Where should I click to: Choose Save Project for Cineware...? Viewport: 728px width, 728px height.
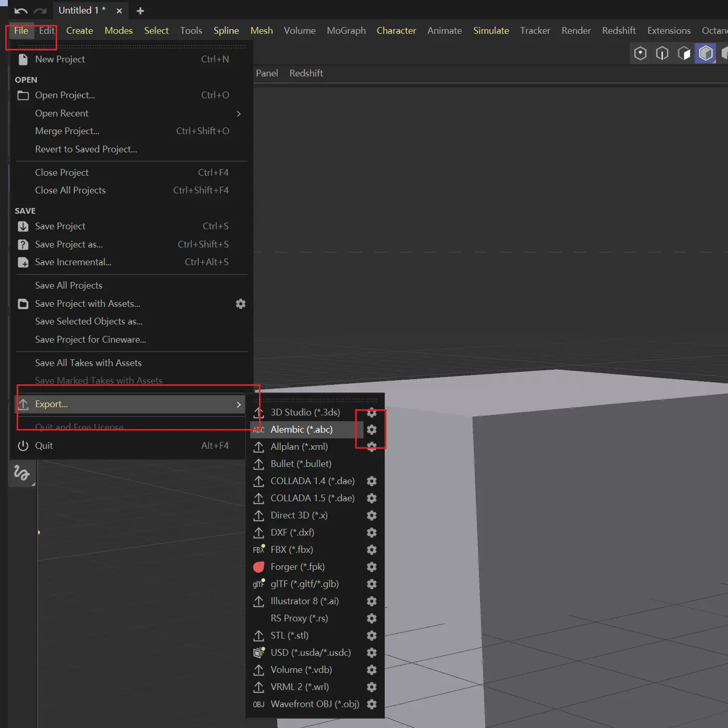[x=128, y=340]
